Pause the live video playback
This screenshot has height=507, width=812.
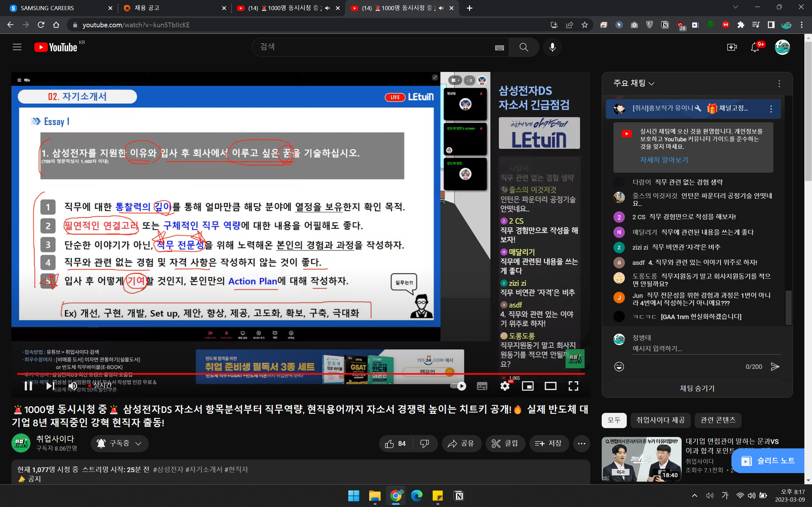tap(29, 386)
